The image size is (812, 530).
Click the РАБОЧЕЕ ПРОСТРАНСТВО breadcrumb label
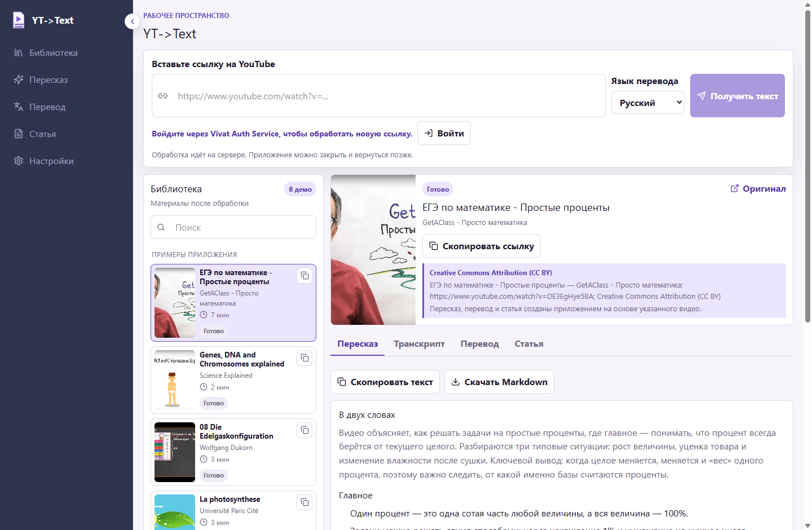pyautogui.click(x=186, y=16)
